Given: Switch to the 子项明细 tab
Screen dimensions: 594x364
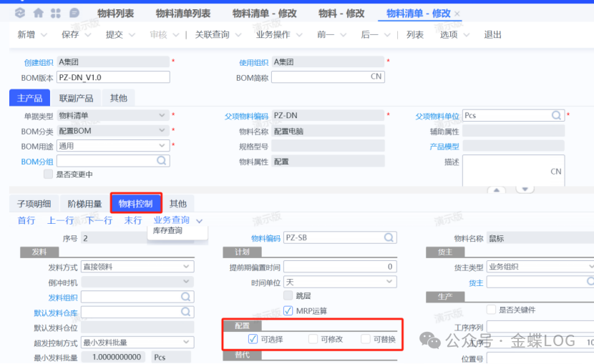Looking at the screenshot, I should (34, 204).
